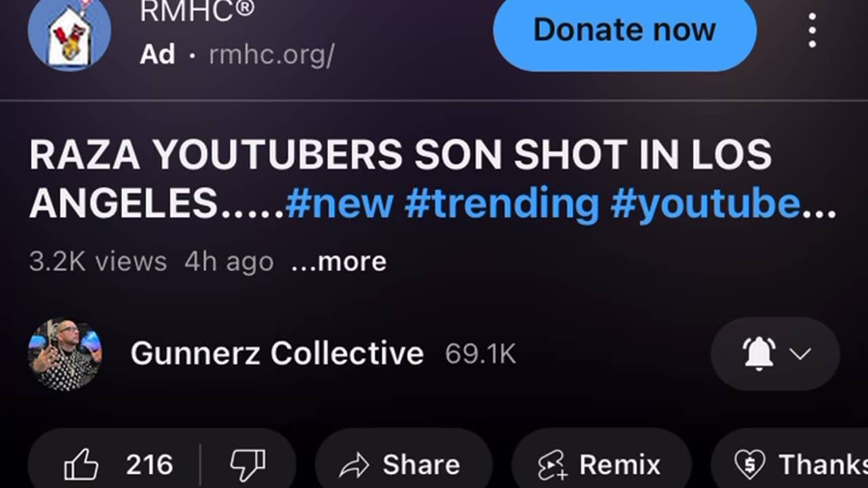Open the #trending hashtag
The width and height of the screenshot is (868, 488).
[502, 203]
